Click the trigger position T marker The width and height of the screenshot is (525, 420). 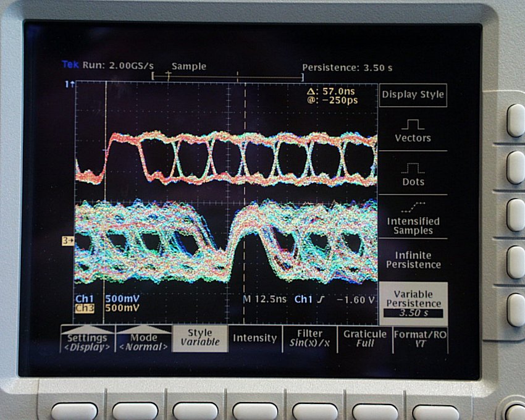[x=169, y=76]
